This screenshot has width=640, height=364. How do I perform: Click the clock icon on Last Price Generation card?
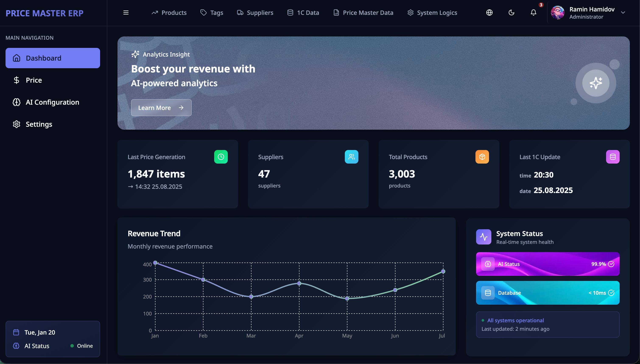(x=221, y=157)
